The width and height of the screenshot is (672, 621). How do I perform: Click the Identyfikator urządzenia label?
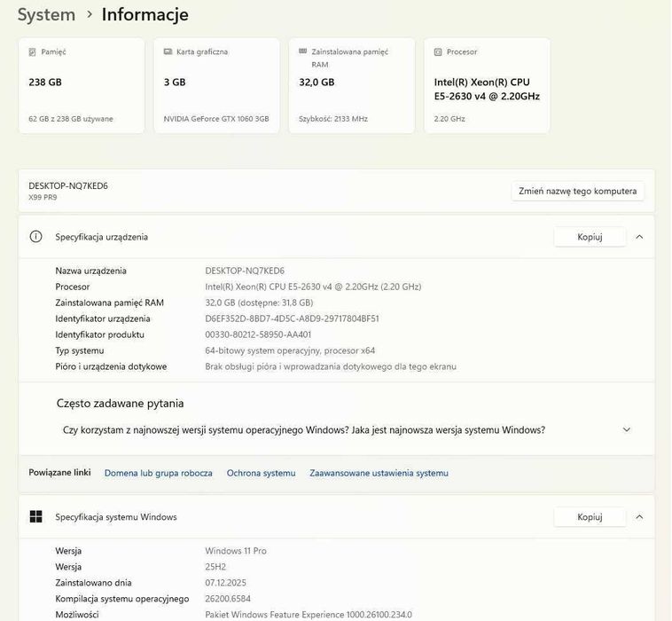[x=103, y=318]
